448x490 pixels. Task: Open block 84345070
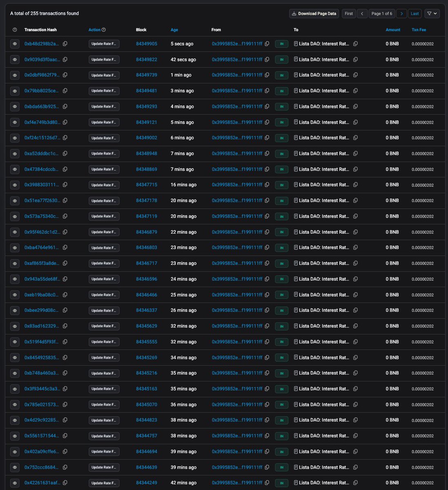pos(147,404)
